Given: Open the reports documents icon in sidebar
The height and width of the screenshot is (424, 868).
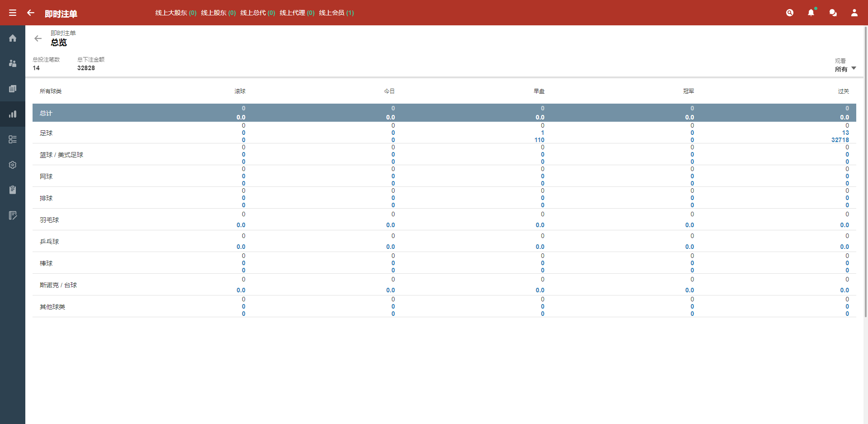Looking at the screenshot, I should point(13,89).
